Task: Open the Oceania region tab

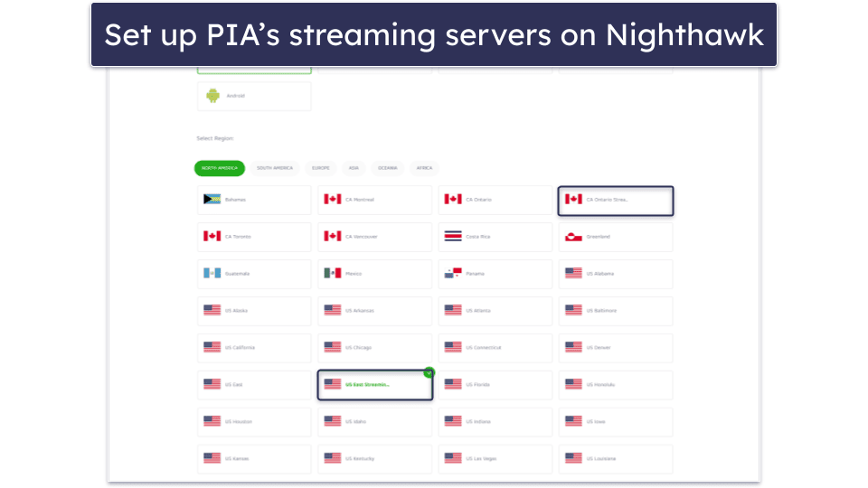Action: click(387, 168)
